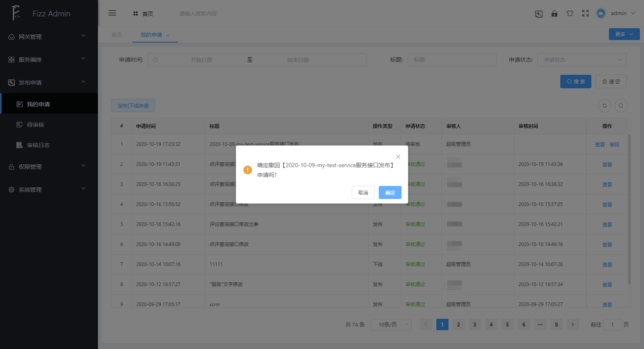Go to page 4
The height and width of the screenshot is (349, 644).
[x=491, y=324]
